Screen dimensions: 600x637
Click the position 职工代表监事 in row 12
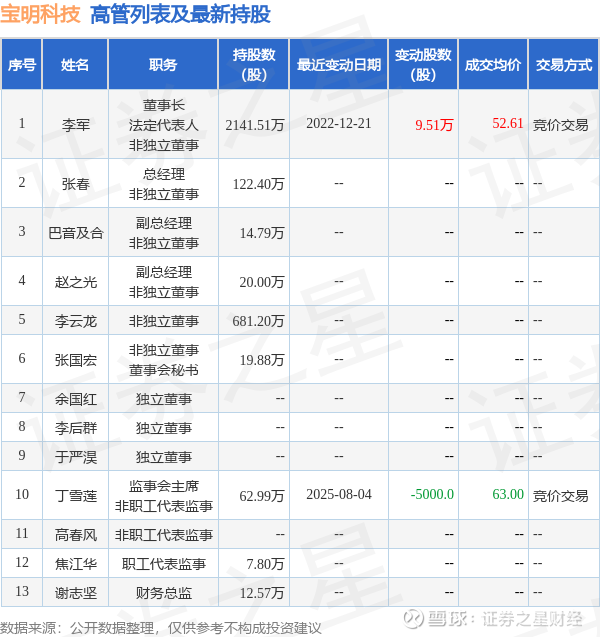click(x=164, y=564)
